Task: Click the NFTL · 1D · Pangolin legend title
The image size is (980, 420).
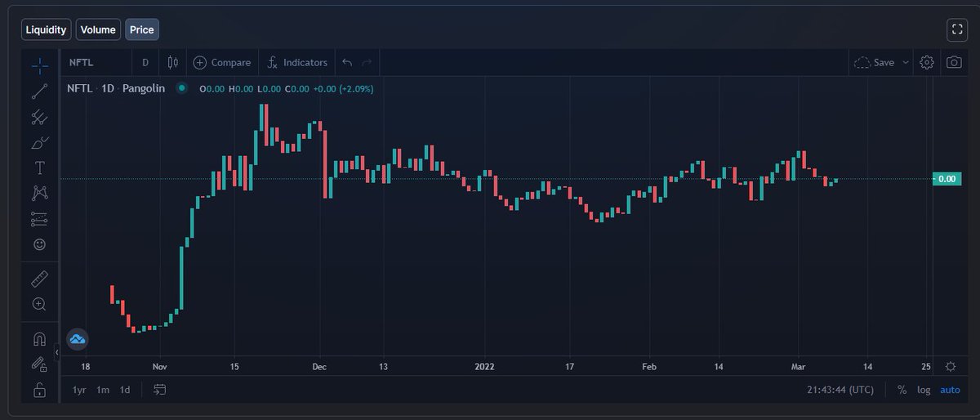Action: pos(118,87)
